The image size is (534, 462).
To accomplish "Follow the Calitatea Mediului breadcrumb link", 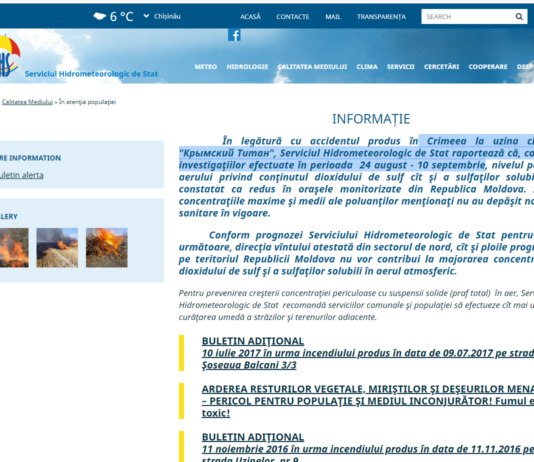I will click(27, 102).
